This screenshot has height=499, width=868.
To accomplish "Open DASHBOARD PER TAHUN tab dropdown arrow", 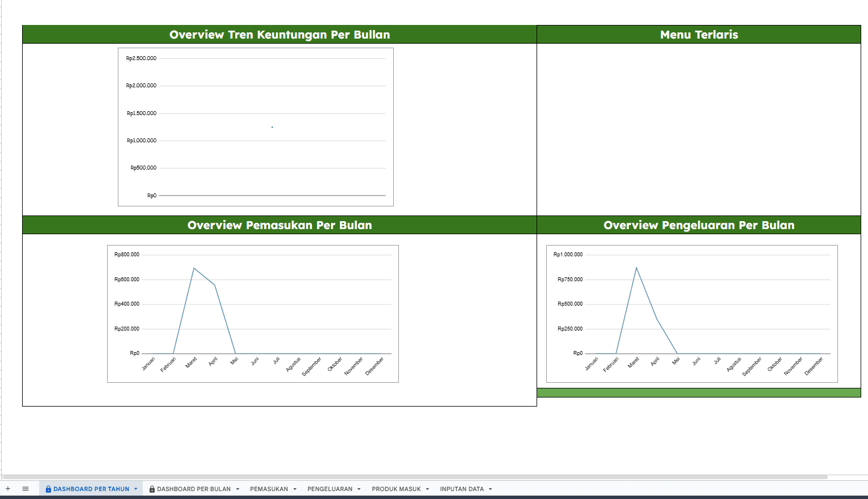I will pos(136,489).
